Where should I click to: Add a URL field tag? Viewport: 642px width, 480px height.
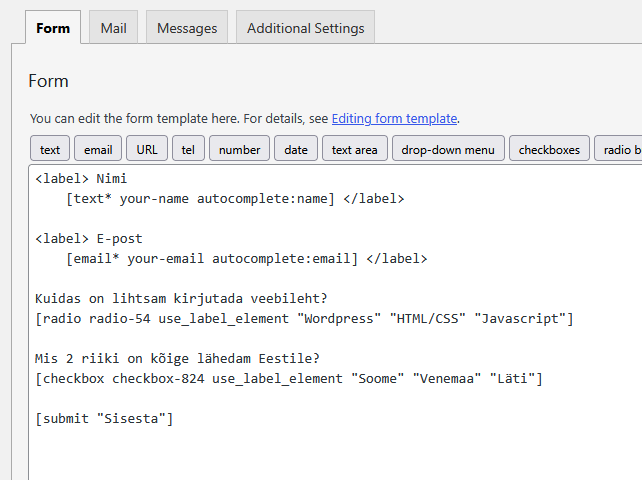coord(147,150)
